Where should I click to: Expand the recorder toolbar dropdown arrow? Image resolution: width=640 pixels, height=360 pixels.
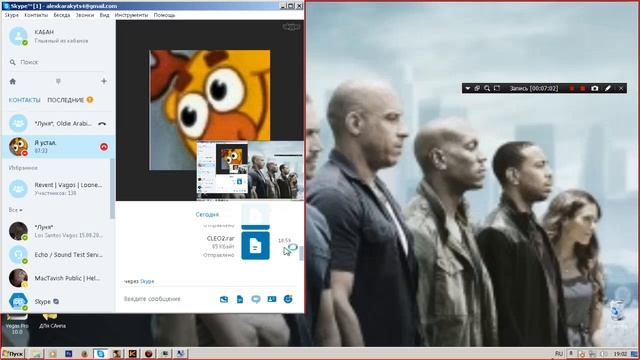click(x=467, y=88)
